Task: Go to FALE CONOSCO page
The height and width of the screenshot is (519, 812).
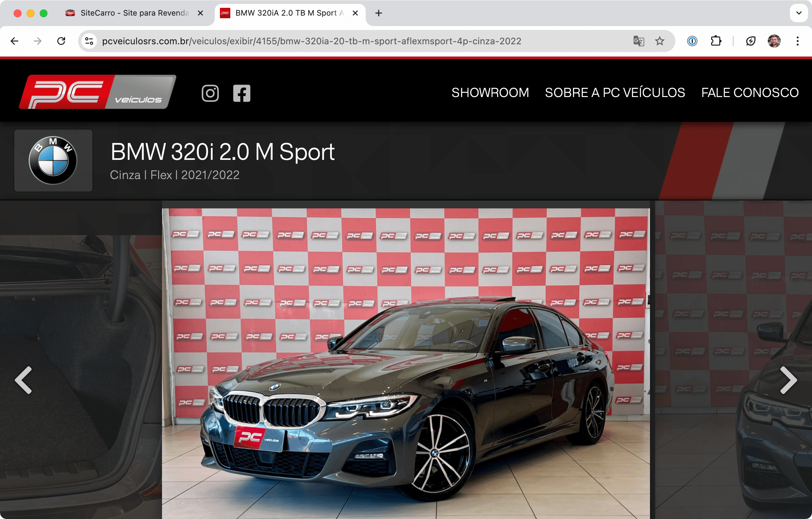Action: tap(750, 93)
